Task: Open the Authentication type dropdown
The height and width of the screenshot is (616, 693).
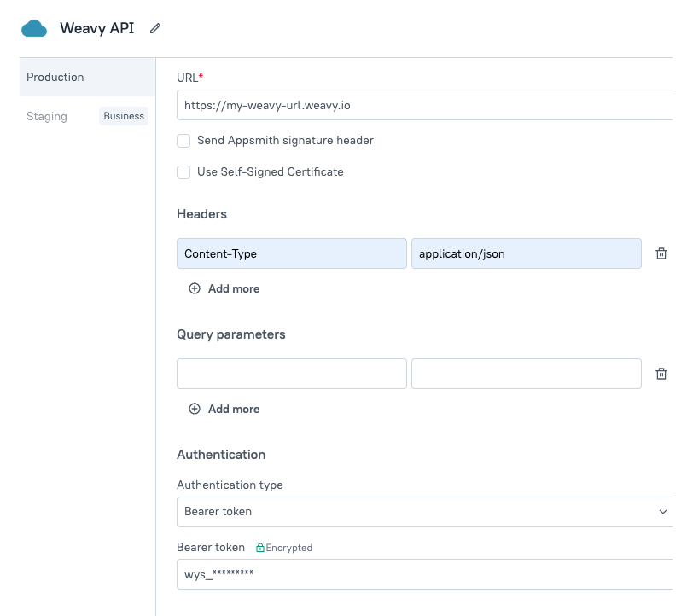Action: point(424,512)
